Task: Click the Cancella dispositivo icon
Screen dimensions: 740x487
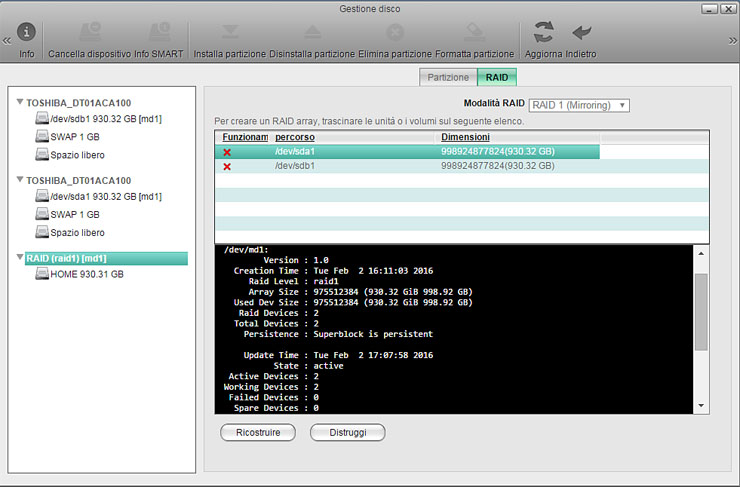Action: click(89, 33)
